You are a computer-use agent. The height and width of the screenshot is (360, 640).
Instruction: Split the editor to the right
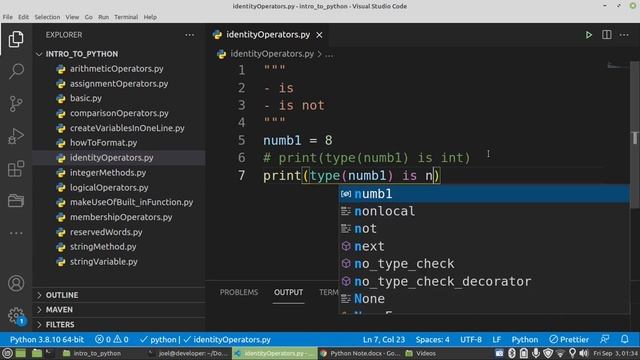pos(607,35)
